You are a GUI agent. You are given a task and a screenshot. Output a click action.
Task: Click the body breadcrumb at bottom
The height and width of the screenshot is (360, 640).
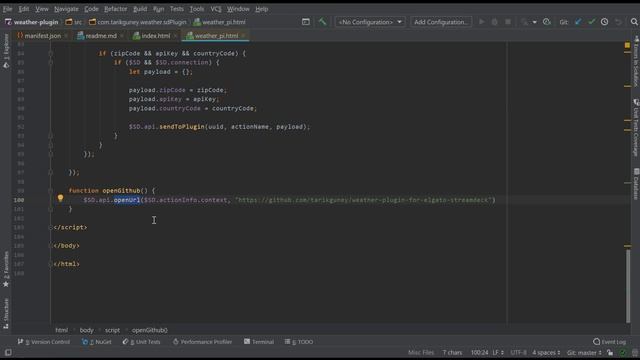point(87,330)
